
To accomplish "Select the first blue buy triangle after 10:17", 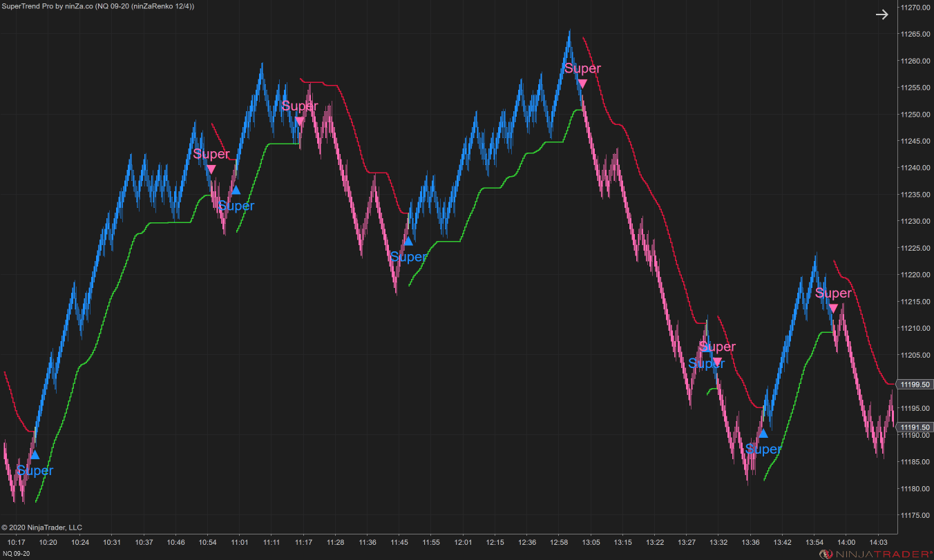I will [x=35, y=454].
